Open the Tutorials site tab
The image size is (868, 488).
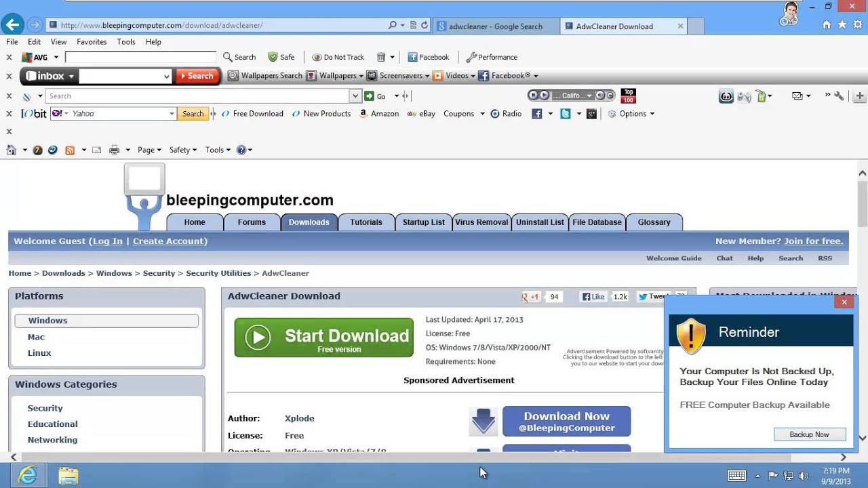[366, 222]
